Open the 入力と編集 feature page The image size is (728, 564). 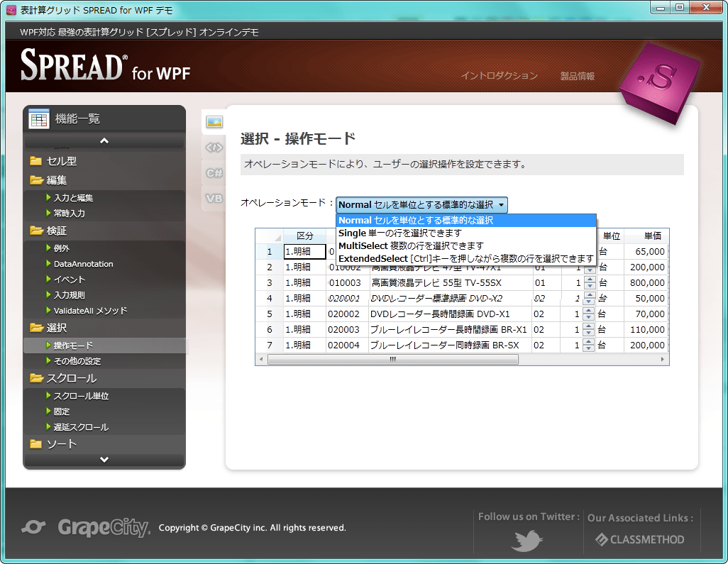74,199
